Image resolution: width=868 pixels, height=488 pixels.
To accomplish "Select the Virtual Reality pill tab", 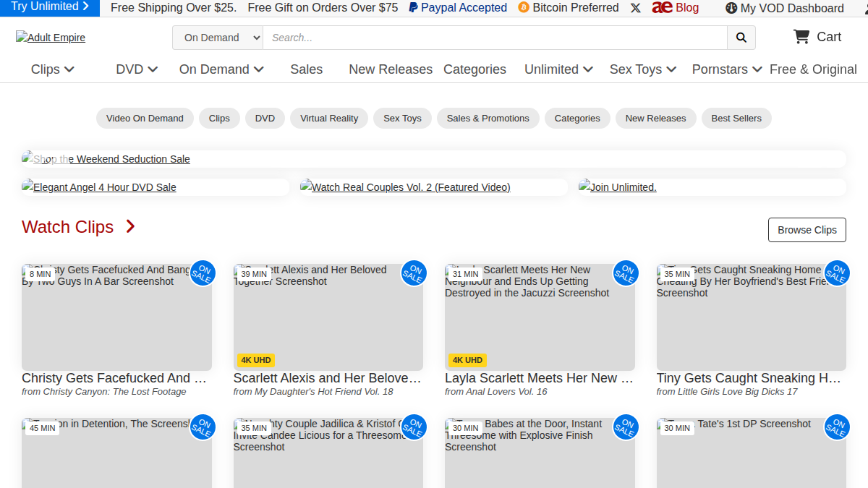I will [x=329, y=119].
